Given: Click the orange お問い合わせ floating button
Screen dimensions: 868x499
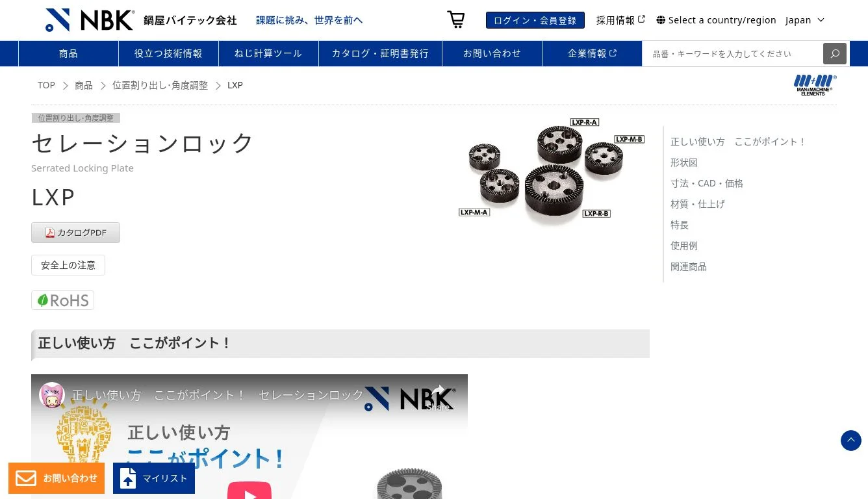Looking at the screenshot, I should (x=57, y=478).
